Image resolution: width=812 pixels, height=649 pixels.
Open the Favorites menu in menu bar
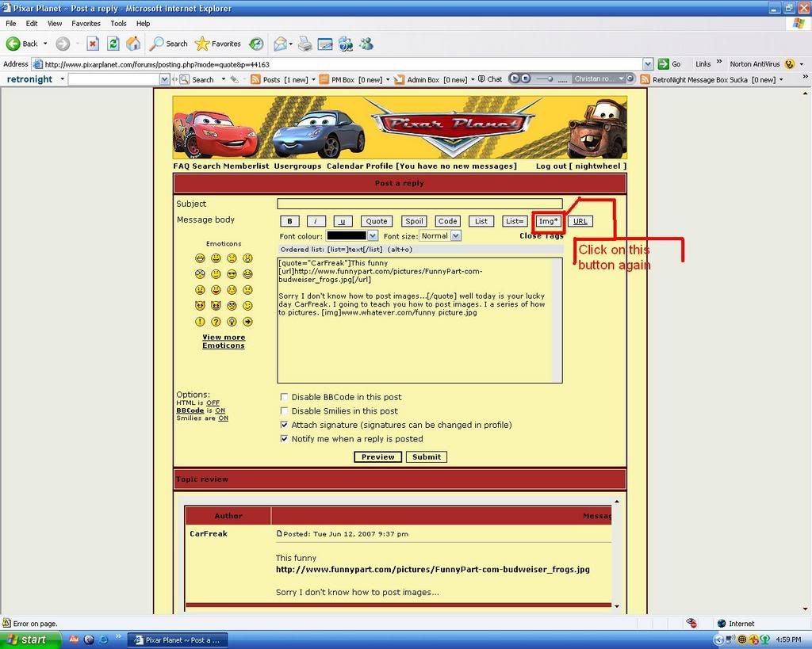point(86,24)
